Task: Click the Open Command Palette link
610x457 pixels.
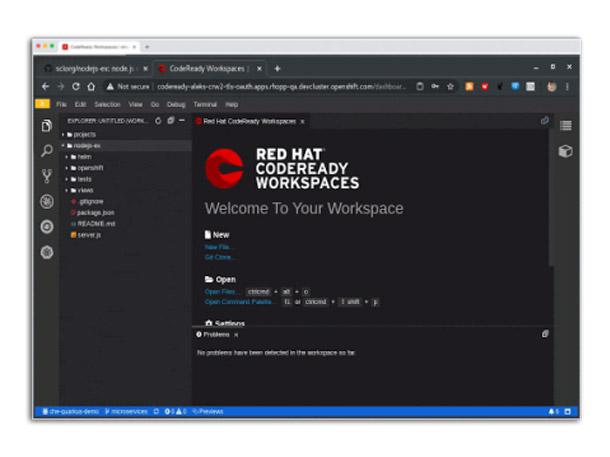Action: (x=238, y=302)
